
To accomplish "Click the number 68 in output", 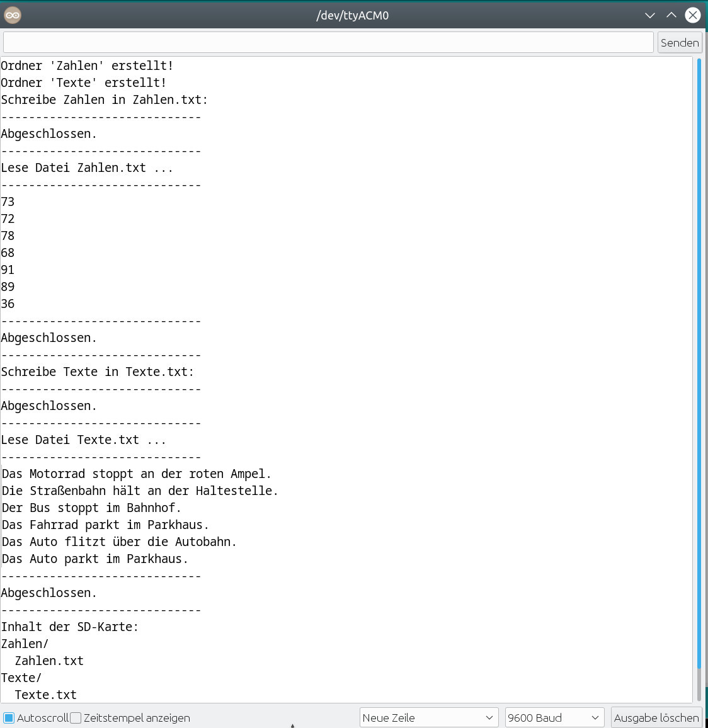I will click(x=8, y=253).
